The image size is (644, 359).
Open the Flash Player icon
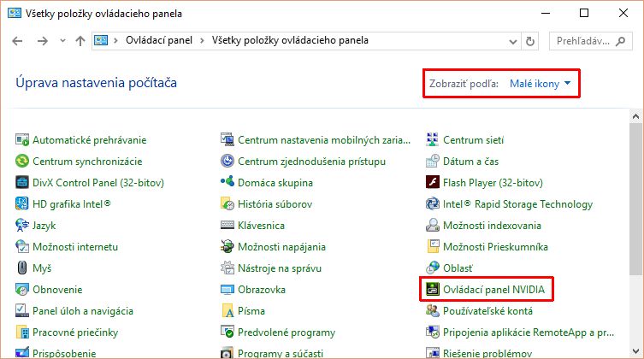[x=433, y=183]
